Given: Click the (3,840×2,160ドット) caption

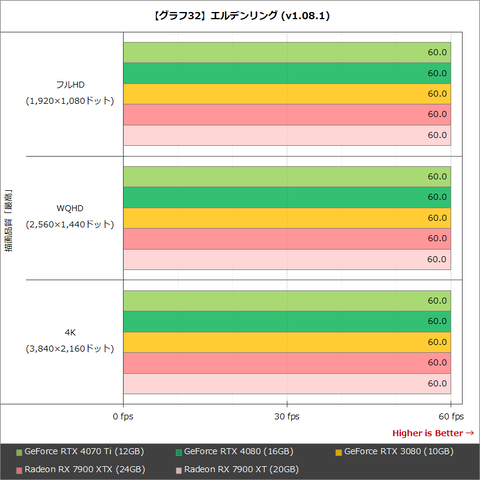Looking at the screenshot, I should pos(70,348).
